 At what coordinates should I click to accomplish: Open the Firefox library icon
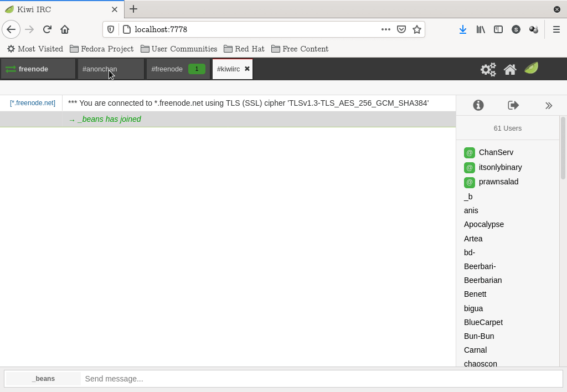pyautogui.click(x=481, y=29)
